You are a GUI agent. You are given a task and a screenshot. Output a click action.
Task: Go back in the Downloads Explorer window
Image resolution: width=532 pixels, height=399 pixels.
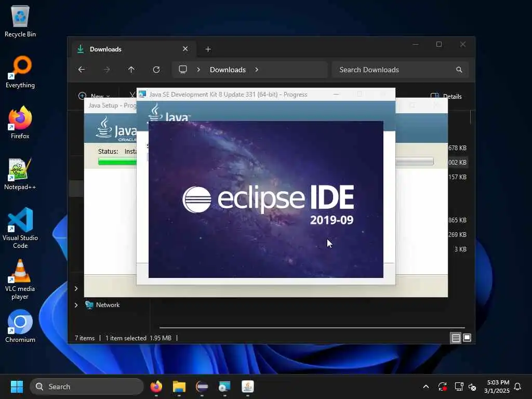tap(82, 70)
